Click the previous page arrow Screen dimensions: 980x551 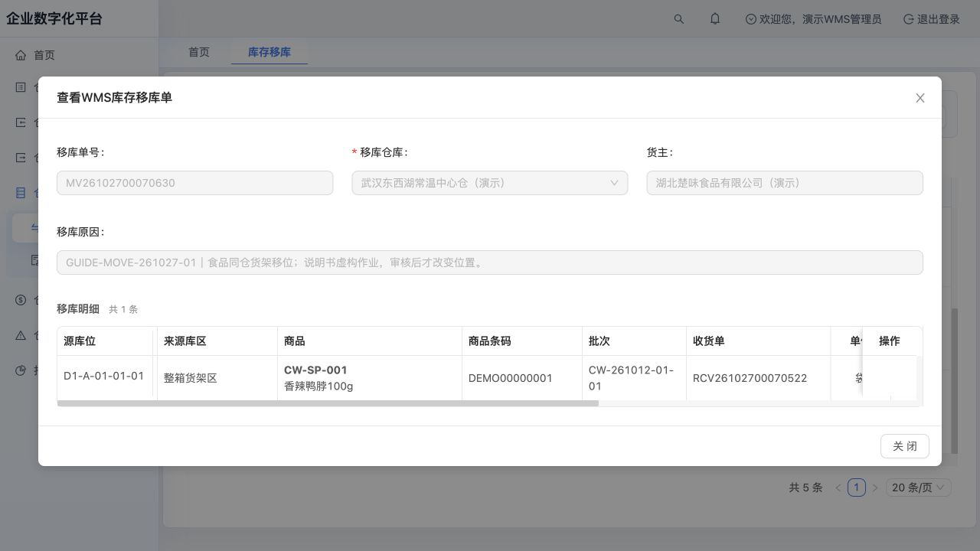(x=838, y=487)
